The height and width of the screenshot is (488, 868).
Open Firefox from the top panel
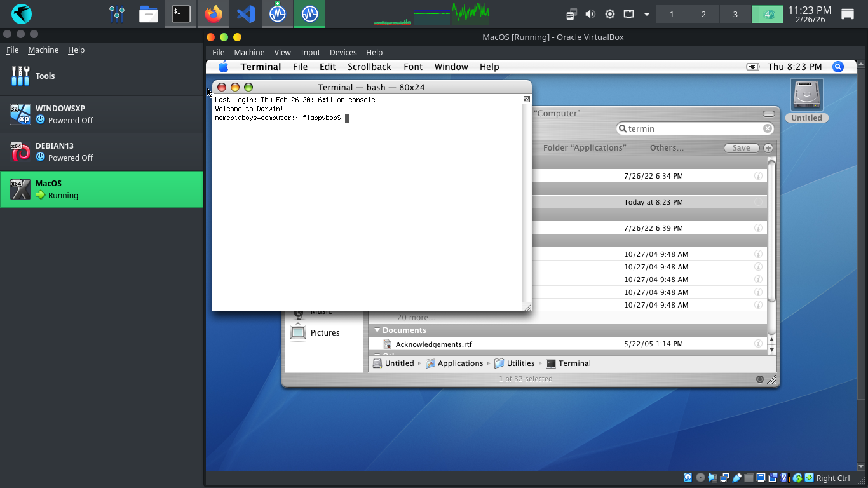(x=214, y=14)
